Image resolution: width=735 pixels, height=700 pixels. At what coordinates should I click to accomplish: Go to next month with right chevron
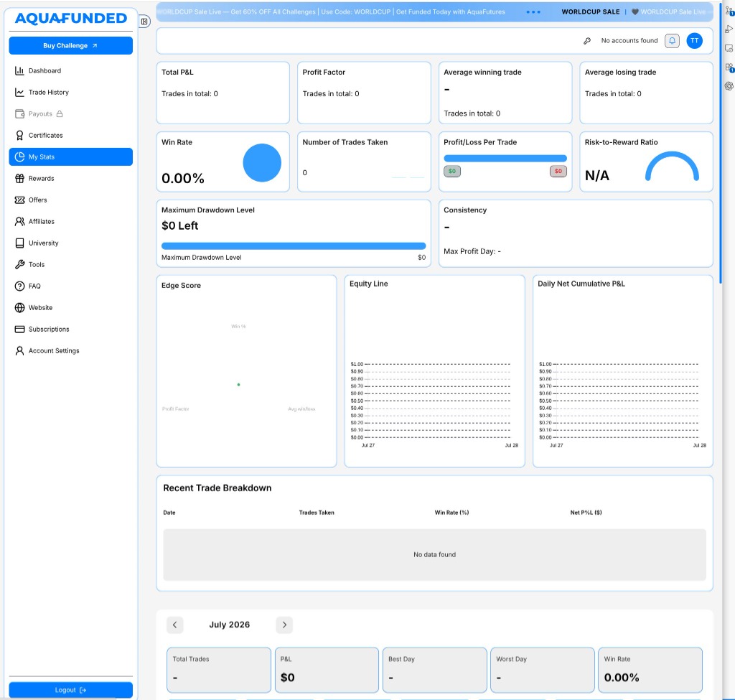point(284,625)
